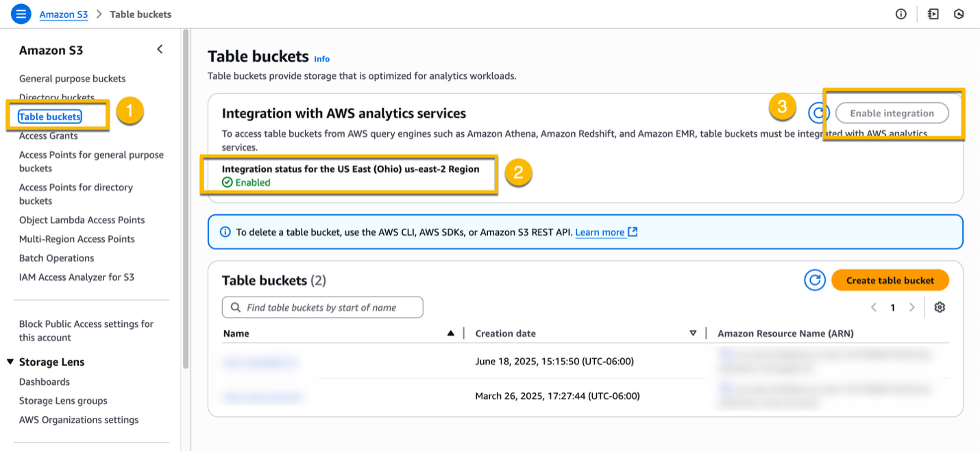Viewport: 980px width, 452px height.
Task: Open table list preferences with the gear icon
Action: [939, 307]
